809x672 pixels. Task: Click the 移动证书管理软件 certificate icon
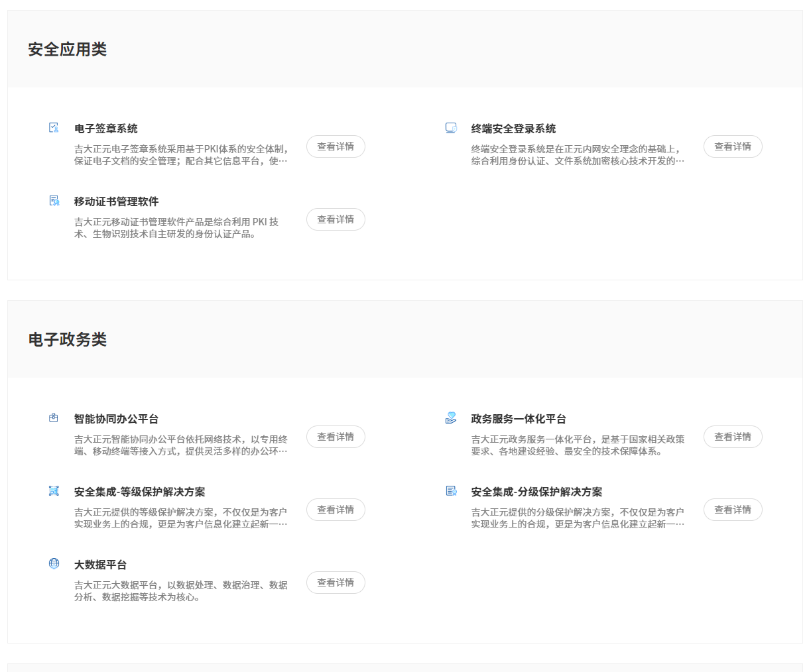coord(54,200)
